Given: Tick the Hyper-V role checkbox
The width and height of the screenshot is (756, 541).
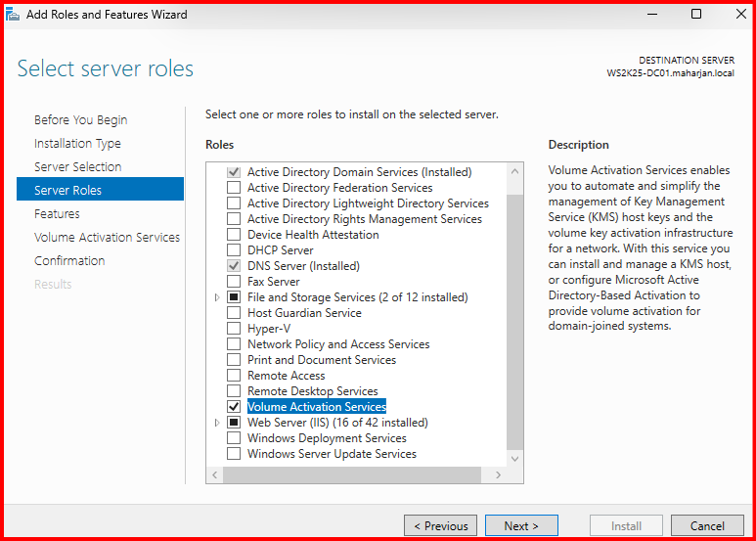Looking at the screenshot, I should point(234,329).
